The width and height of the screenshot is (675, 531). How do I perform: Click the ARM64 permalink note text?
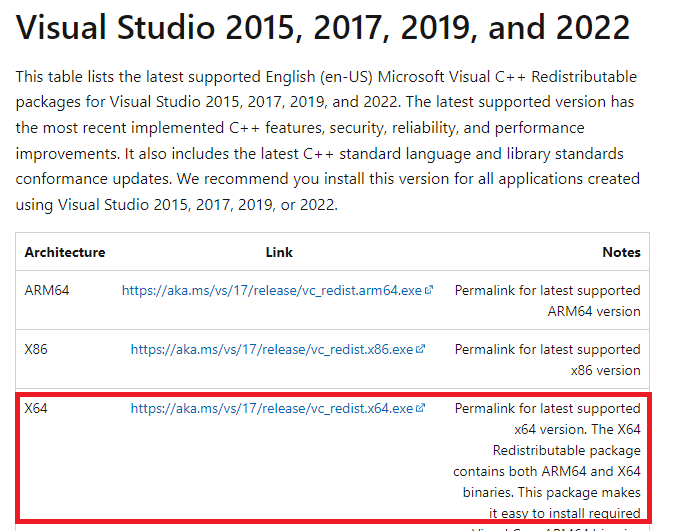click(x=547, y=300)
